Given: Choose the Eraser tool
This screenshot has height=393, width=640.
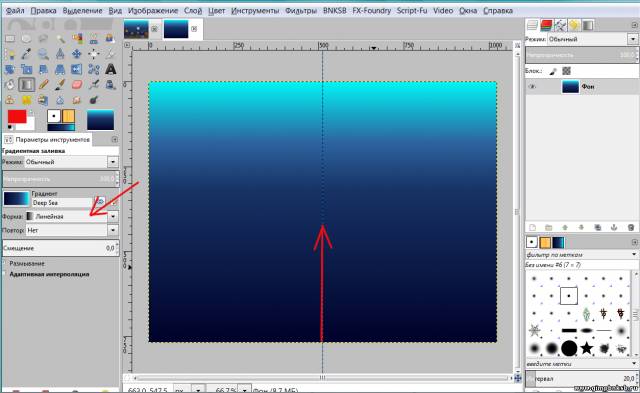Looking at the screenshot, I should pos(77,85).
